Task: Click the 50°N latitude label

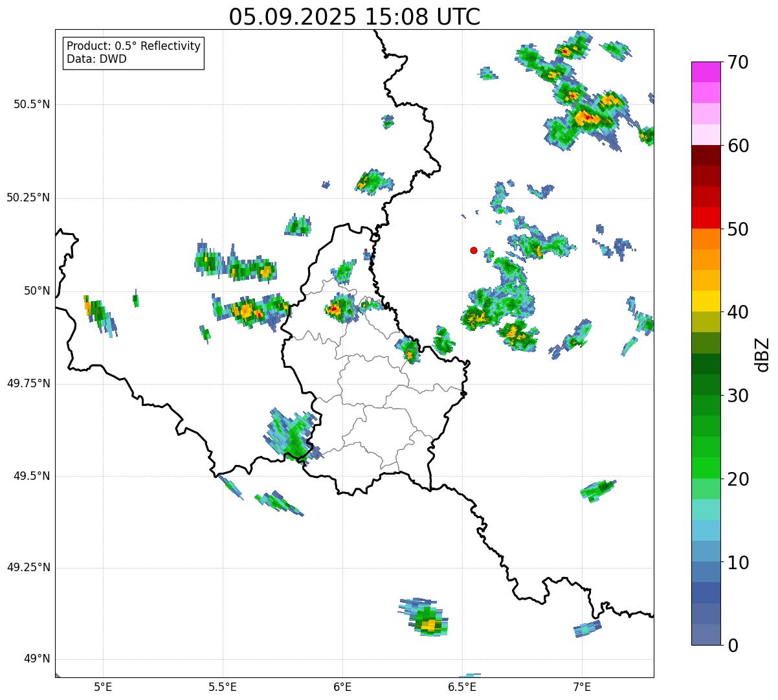Action: [37, 291]
